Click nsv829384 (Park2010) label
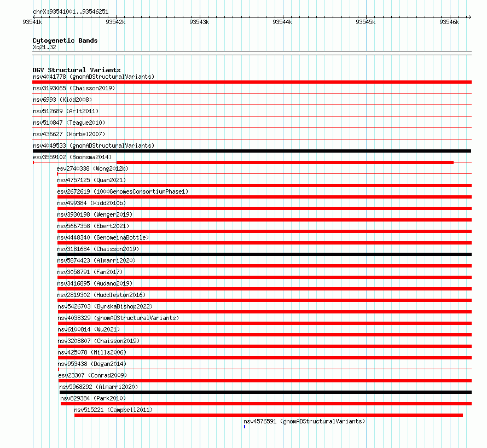This screenshot has height=448, width=487. point(93,398)
